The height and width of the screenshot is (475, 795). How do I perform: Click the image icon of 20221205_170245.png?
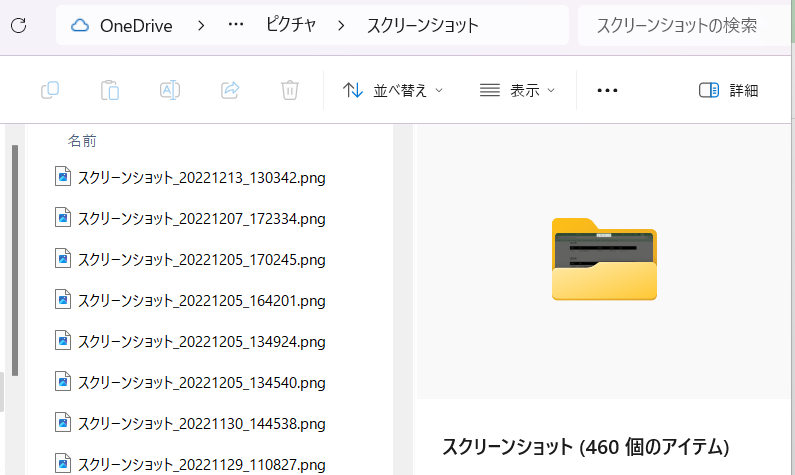click(63, 259)
